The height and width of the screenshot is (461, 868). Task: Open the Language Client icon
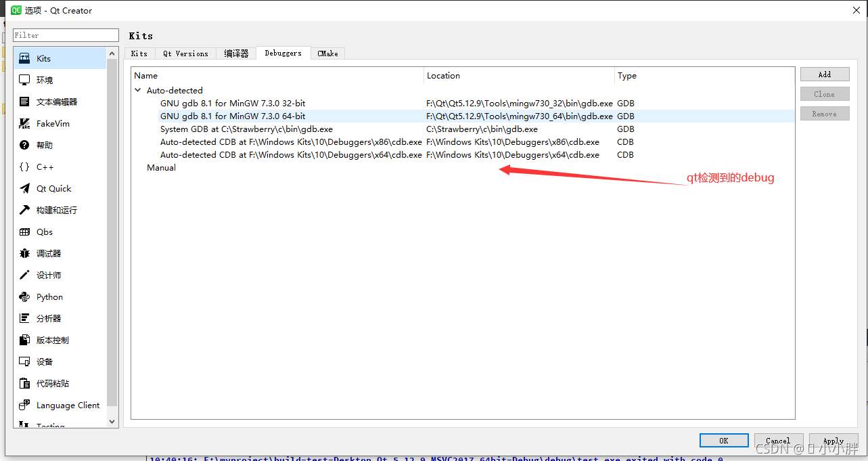point(24,405)
